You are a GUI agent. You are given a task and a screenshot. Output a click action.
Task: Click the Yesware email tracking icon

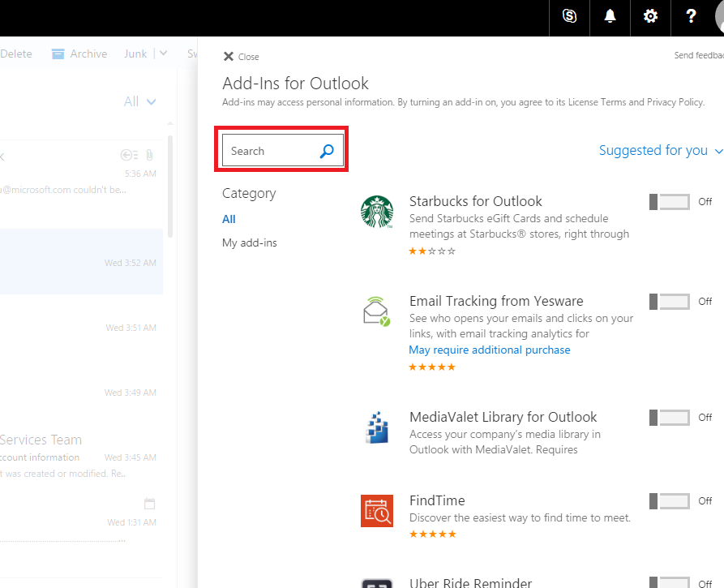[377, 311]
